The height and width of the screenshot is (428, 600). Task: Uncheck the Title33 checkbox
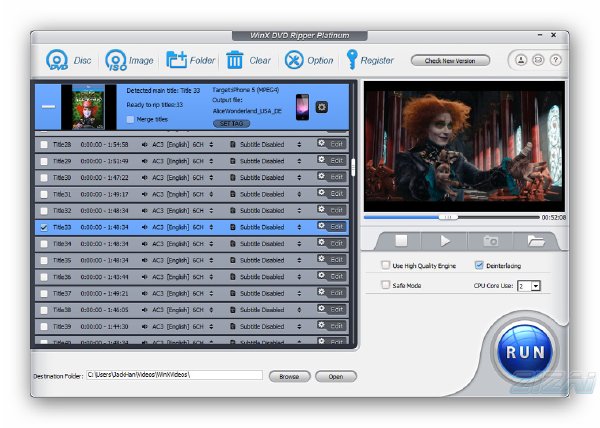pos(44,228)
